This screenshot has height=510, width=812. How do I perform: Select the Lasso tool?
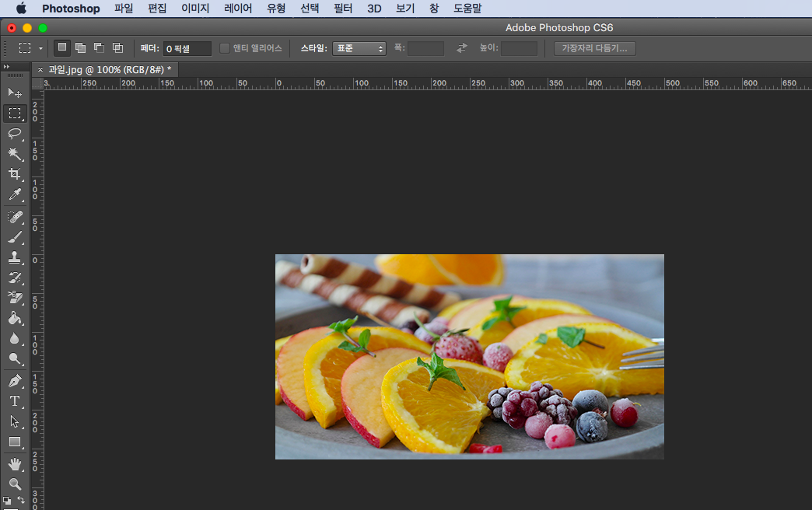[15, 134]
